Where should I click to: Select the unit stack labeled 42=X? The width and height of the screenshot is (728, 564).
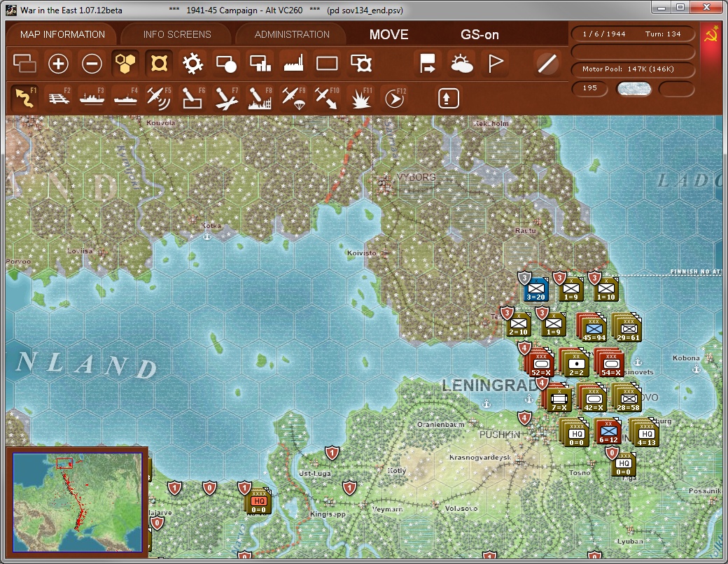click(593, 398)
